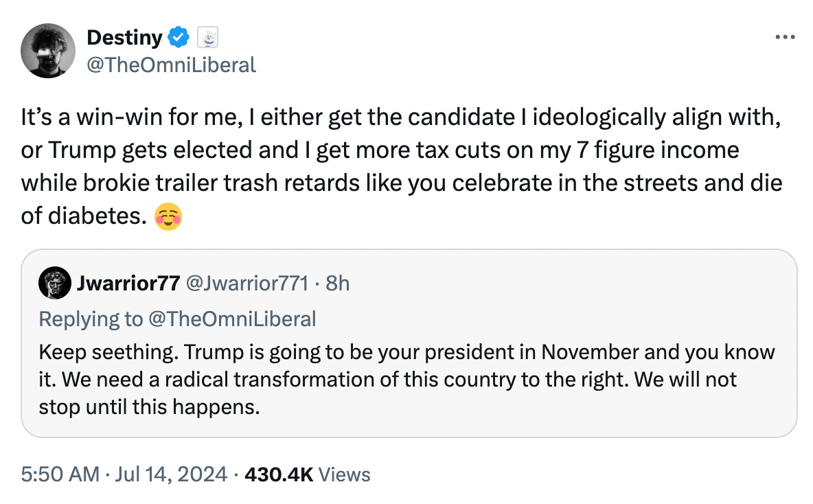
Task: Open the three-dot more options menu
Action: click(x=783, y=38)
